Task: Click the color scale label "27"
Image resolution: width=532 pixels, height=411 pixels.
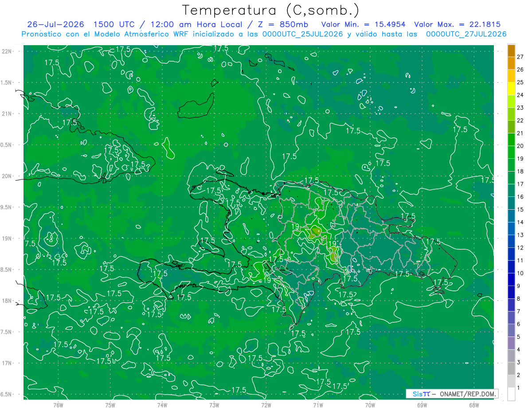Action: (x=520, y=57)
